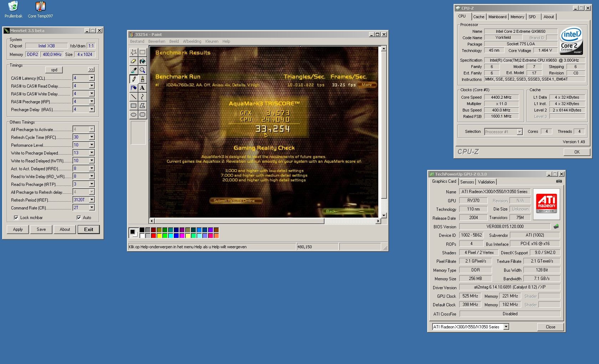
Task: Open the Refresh Cycle Time (tRFC) dropdown
Action: 92,137
